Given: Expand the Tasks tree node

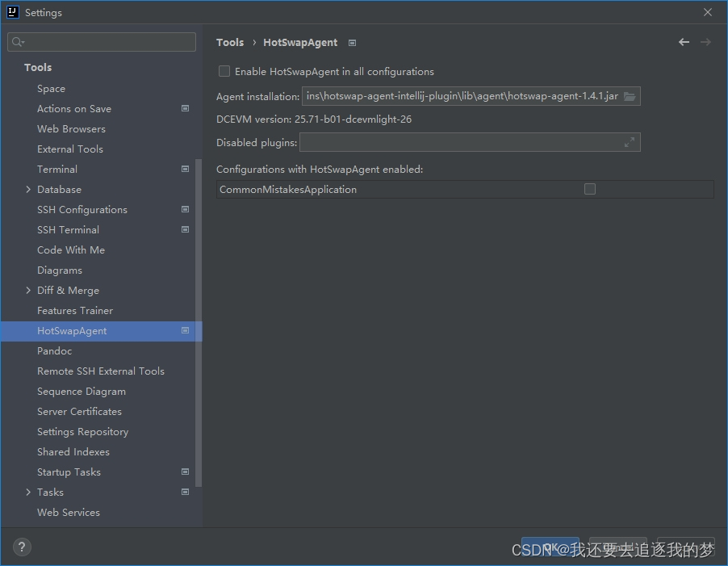Looking at the screenshot, I should point(28,493).
